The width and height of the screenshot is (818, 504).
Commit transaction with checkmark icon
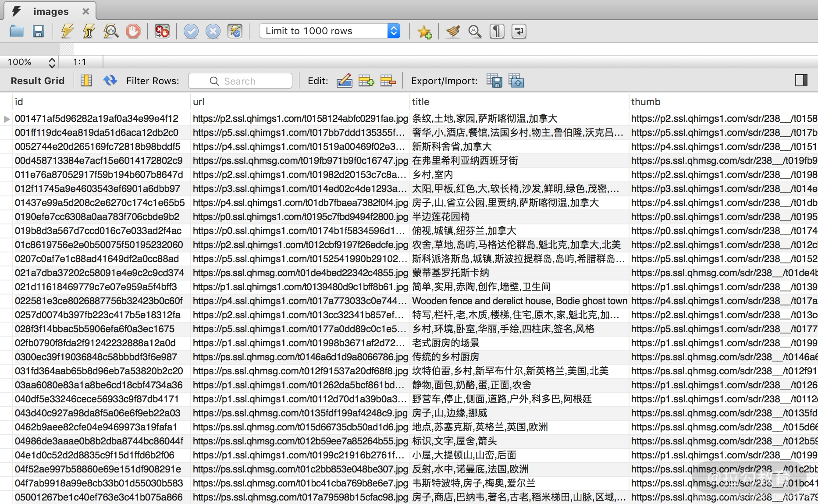tap(191, 31)
